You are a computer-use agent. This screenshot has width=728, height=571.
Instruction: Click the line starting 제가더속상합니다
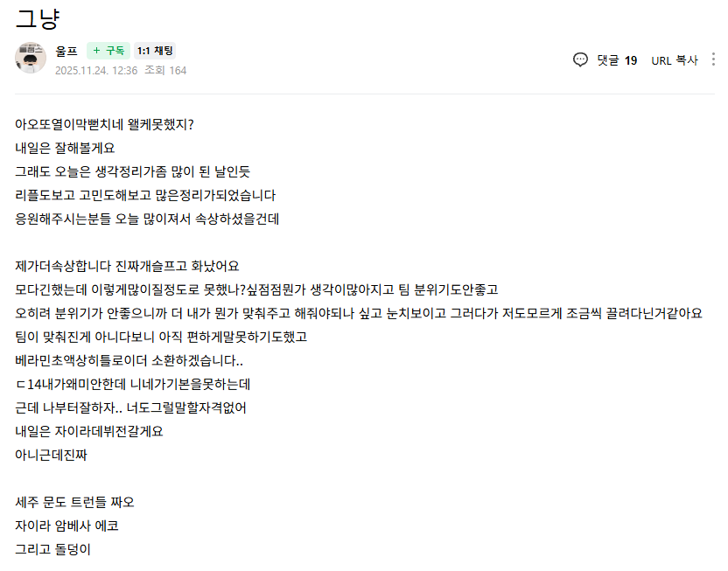(127, 266)
